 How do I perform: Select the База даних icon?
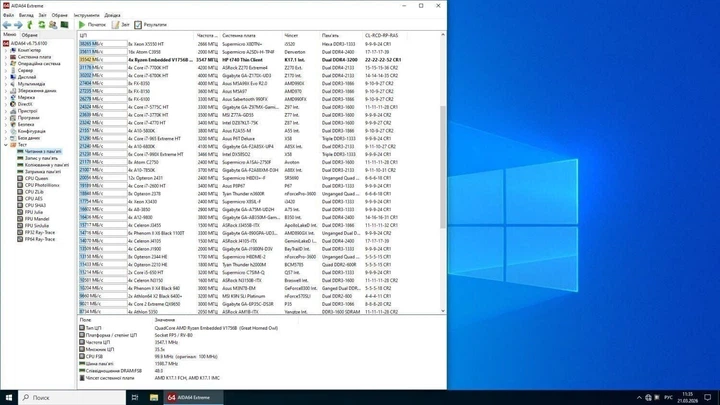click(x=13, y=138)
